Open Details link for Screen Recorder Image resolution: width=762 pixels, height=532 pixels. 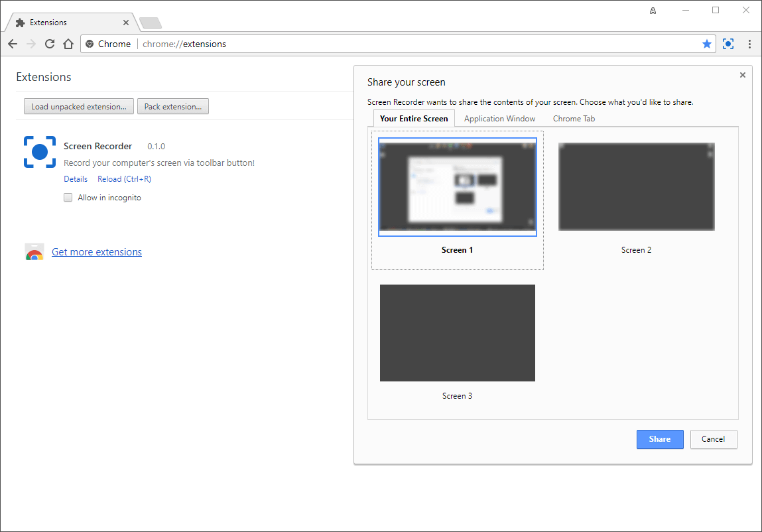(76, 179)
